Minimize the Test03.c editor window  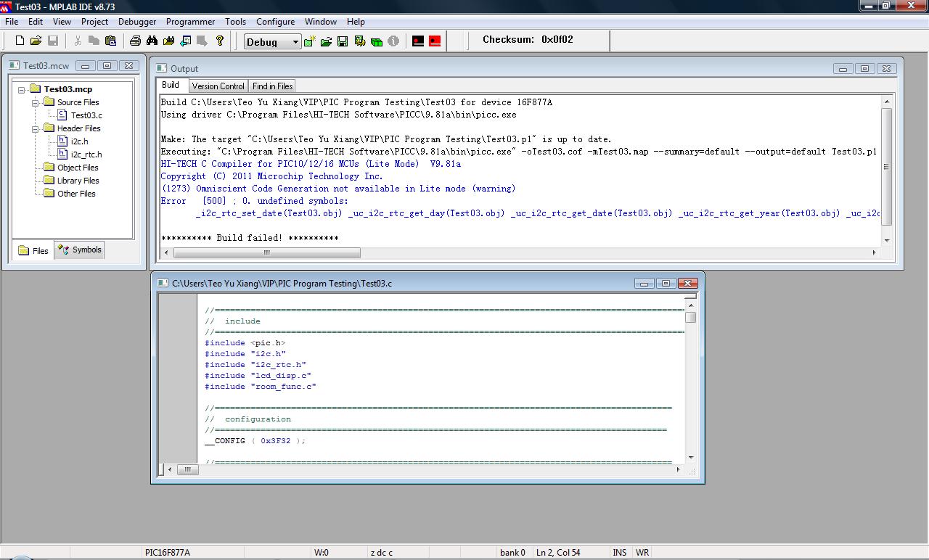pyautogui.click(x=644, y=283)
